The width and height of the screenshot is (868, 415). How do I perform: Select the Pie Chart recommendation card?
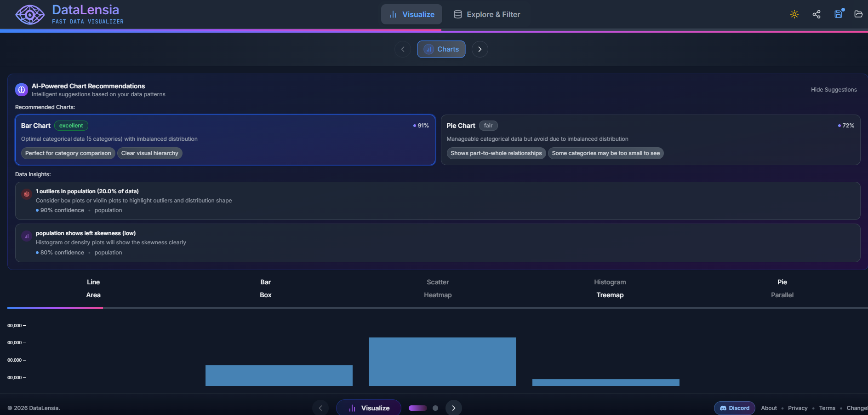[x=651, y=140]
